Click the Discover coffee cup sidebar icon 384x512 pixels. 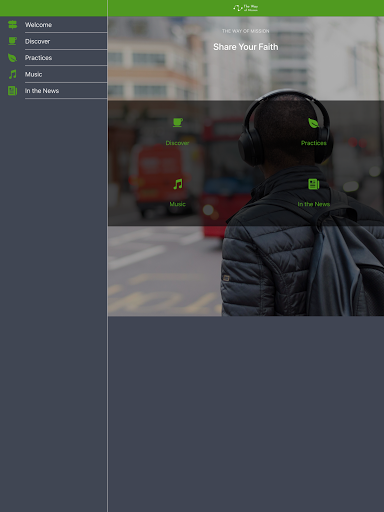pyautogui.click(x=12, y=41)
